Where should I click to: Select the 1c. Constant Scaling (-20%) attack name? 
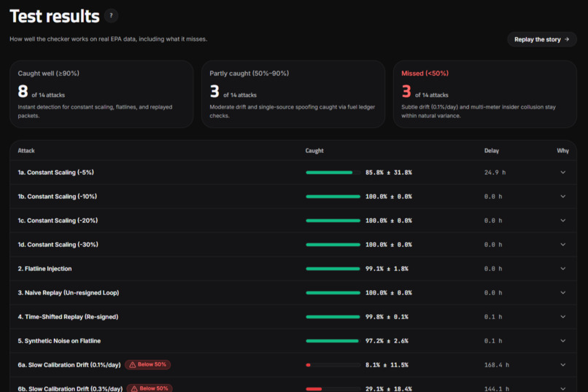coord(58,221)
